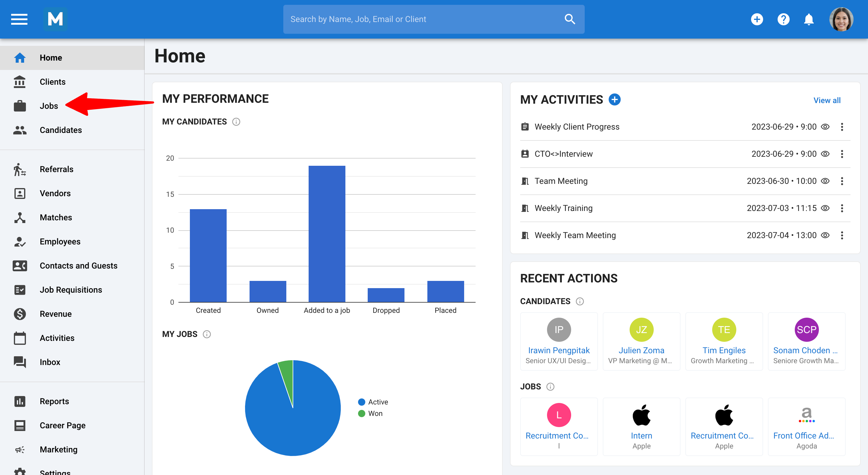Toggle eye for Team Meeting
Image resolution: width=868 pixels, height=475 pixels.
(x=825, y=181)
